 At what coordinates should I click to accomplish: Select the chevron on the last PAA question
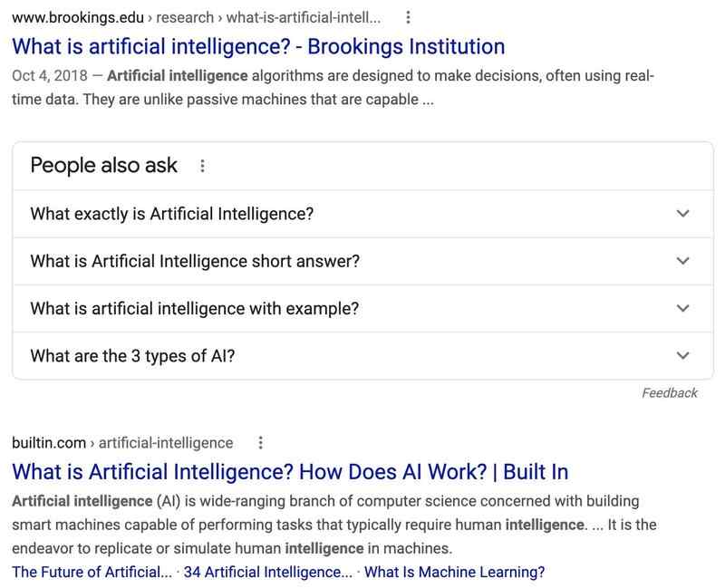[x=681, y=354]
